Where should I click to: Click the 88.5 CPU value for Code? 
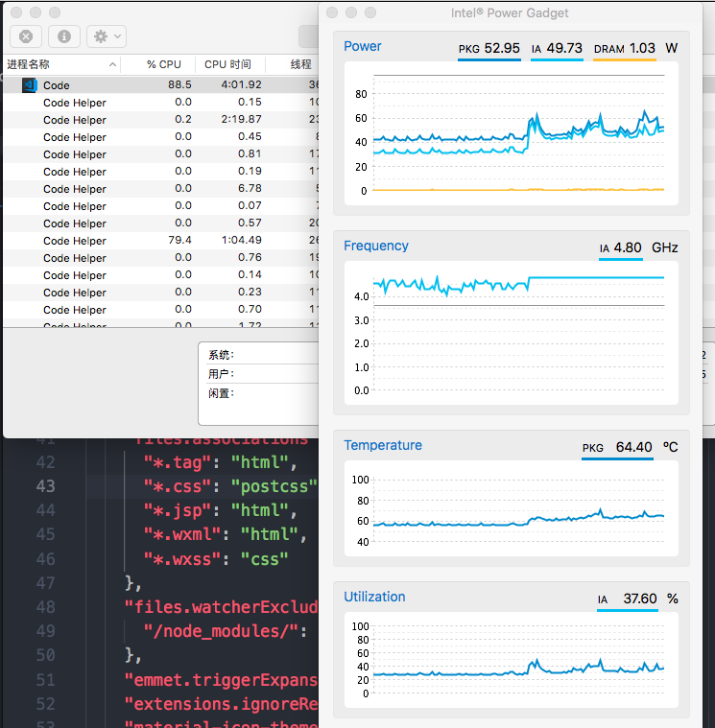pos(179,85)
